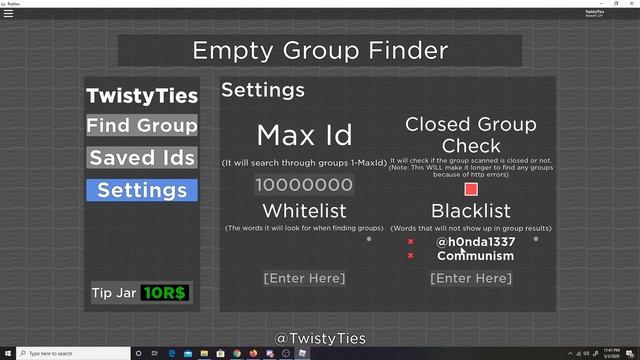The image size is (640, 360).
Task: Select the @h0nda1337 blacklist entry
Action: 476,242
